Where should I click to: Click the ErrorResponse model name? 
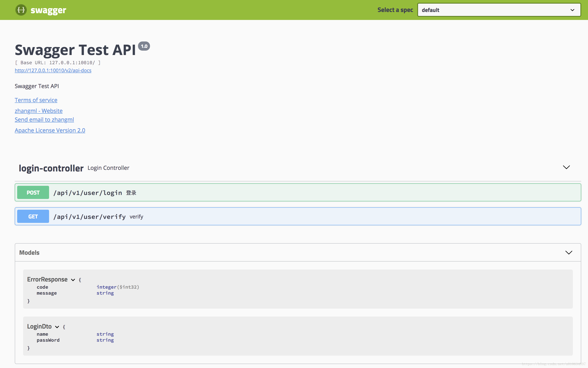47,279
